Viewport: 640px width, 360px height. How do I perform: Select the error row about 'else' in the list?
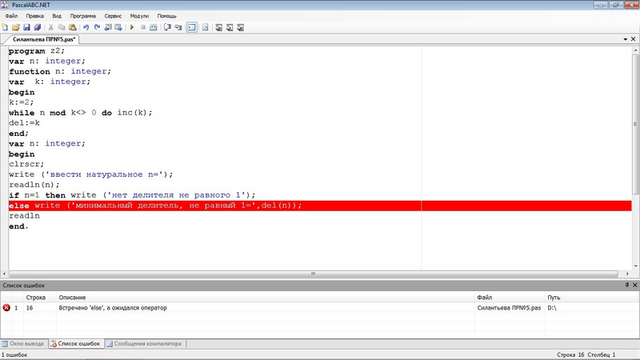[x=320, y=308]
